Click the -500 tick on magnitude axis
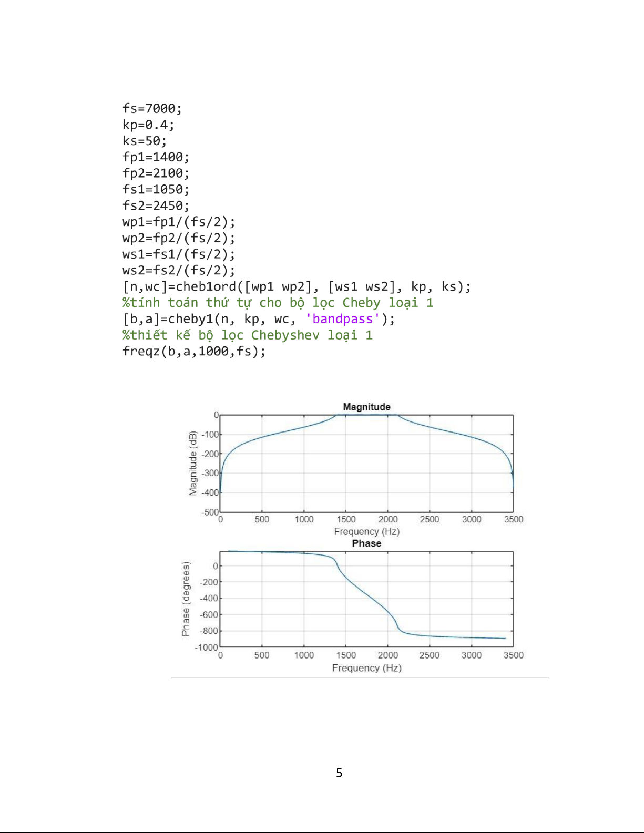The image size is (644, 833). (210, 512)
